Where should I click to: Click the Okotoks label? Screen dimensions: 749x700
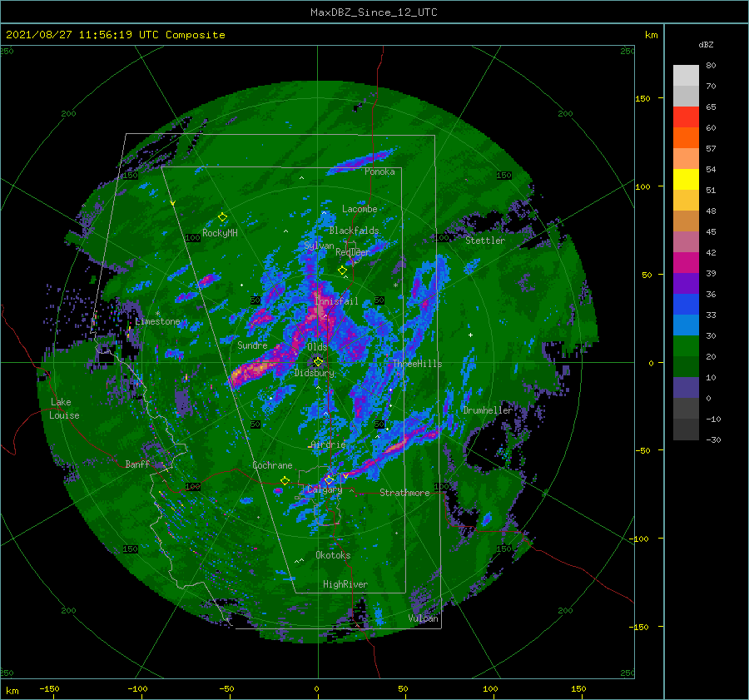tap(333, 555)
